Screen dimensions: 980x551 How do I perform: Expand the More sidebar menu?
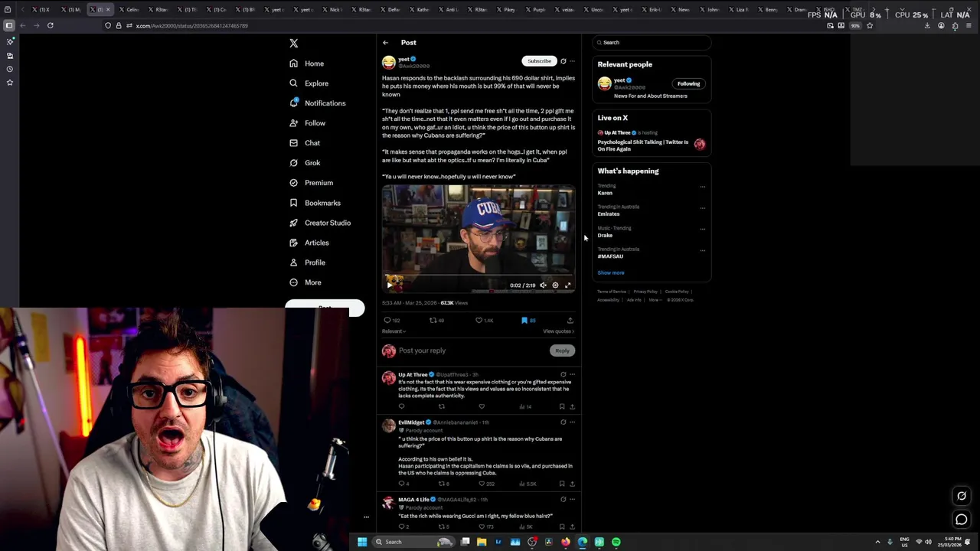coord(305,282)
